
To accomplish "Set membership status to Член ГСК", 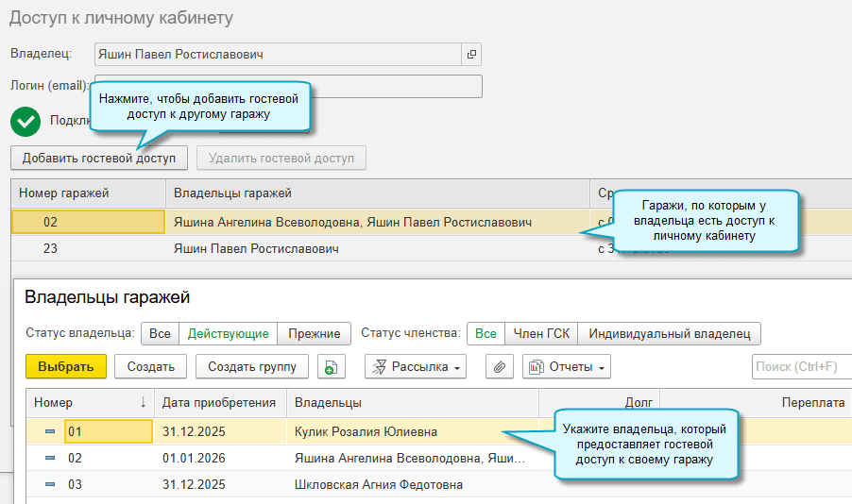I will [x=540, y=333].
